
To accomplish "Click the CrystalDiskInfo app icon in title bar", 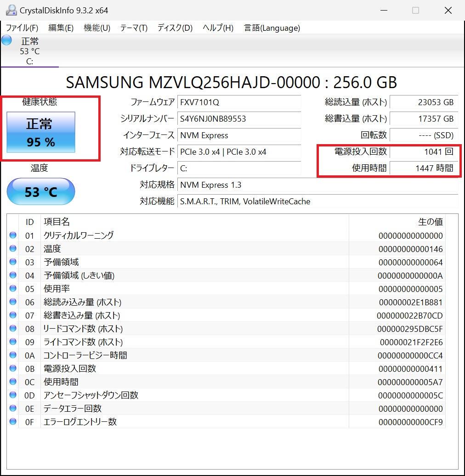I will pyautogui.click(x=11, y=10).
